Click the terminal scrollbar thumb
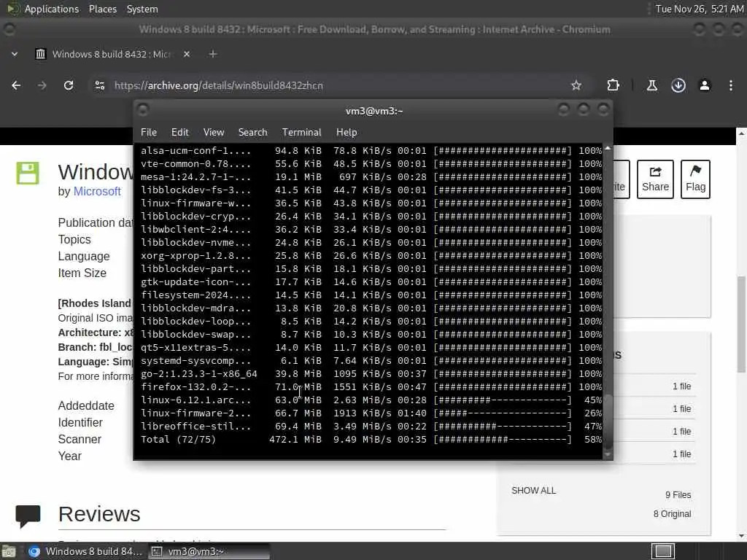The width and height of the screenshot is (747, 560). 608,420
